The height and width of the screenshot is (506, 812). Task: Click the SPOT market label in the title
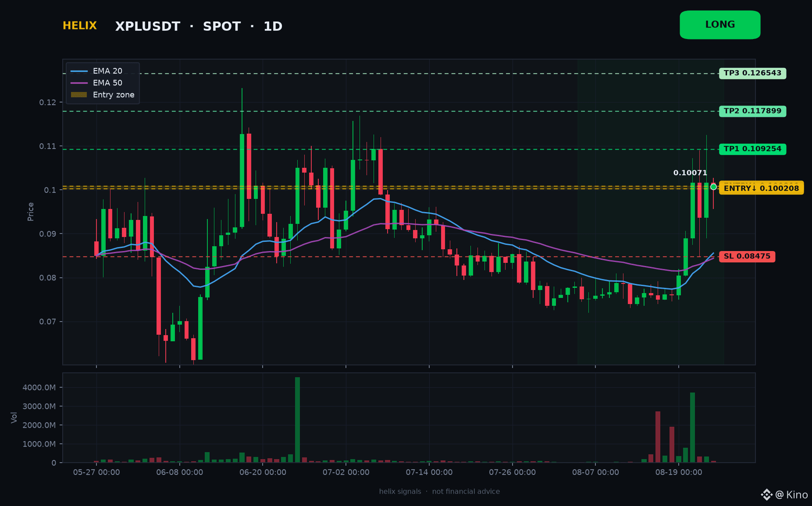point(222,27)
